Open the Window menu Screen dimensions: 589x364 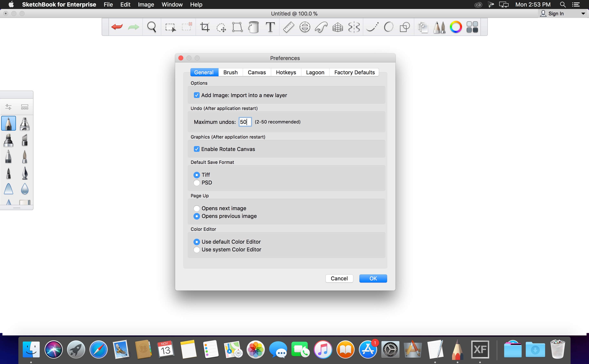pyautogui.click(x=172, y=4)
